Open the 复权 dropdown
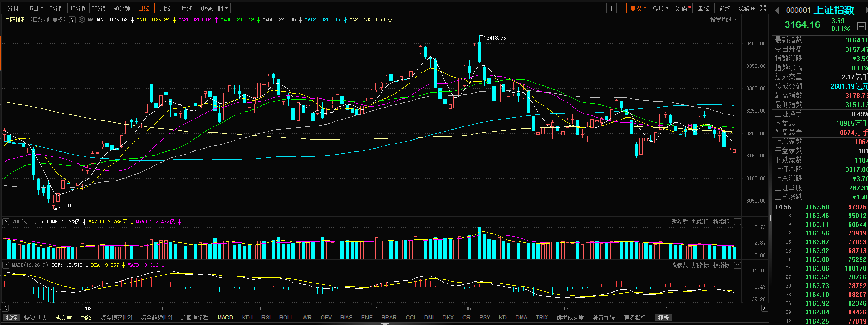Screen dimensions: 868x325 [x=638, y=8]
